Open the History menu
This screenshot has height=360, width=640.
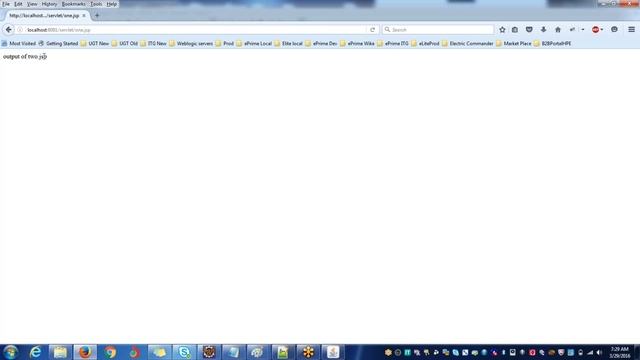(49, 4)
